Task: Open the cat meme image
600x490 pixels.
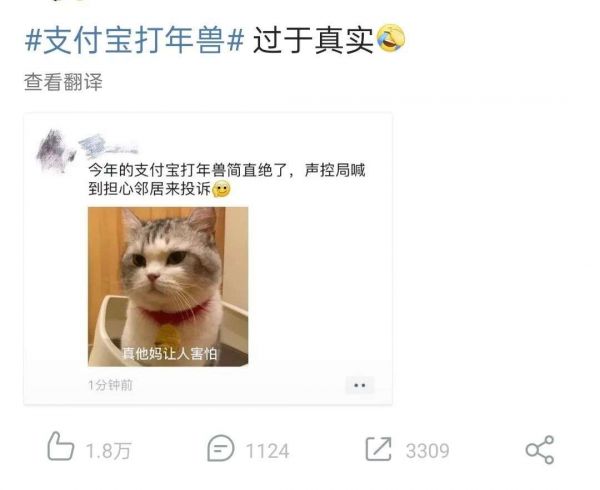Action: (x=168, y=287)
